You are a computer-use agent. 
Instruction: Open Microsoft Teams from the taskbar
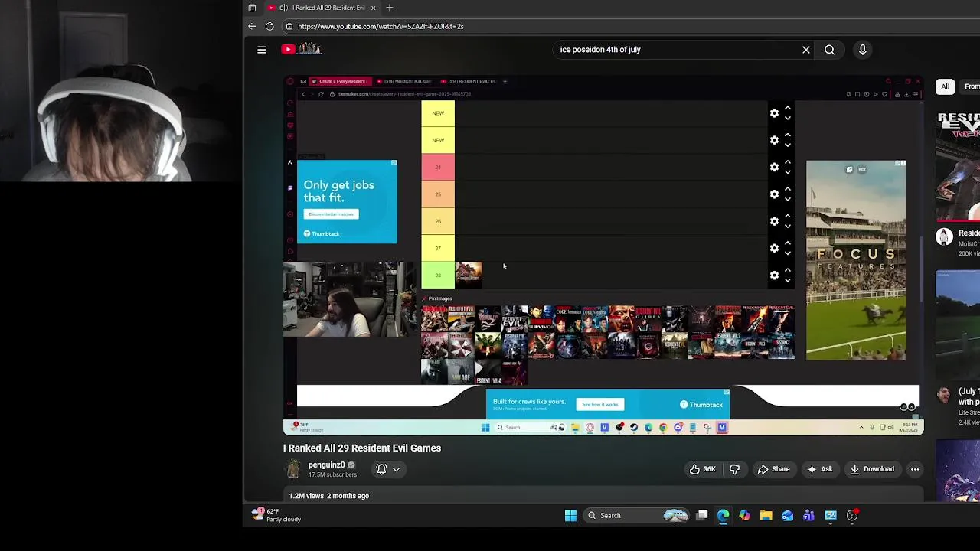pyautogui.click(x=808, y=516)
